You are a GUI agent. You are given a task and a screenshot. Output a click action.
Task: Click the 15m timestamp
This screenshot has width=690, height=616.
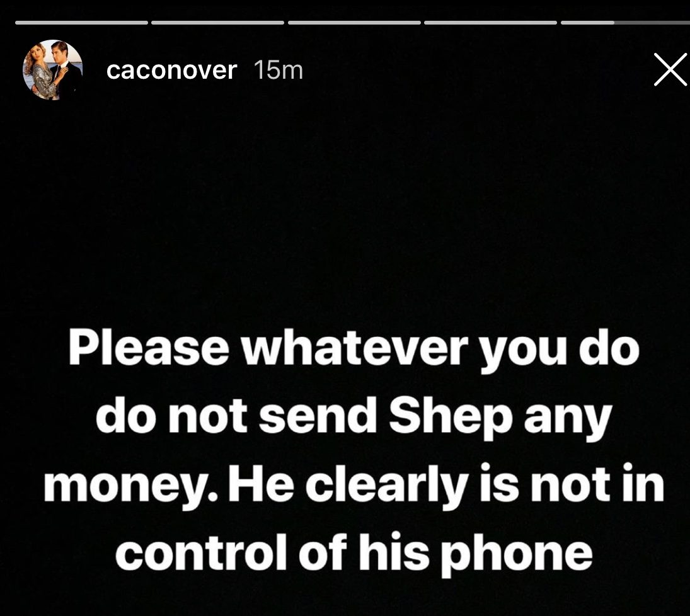(x=279, y=70)
